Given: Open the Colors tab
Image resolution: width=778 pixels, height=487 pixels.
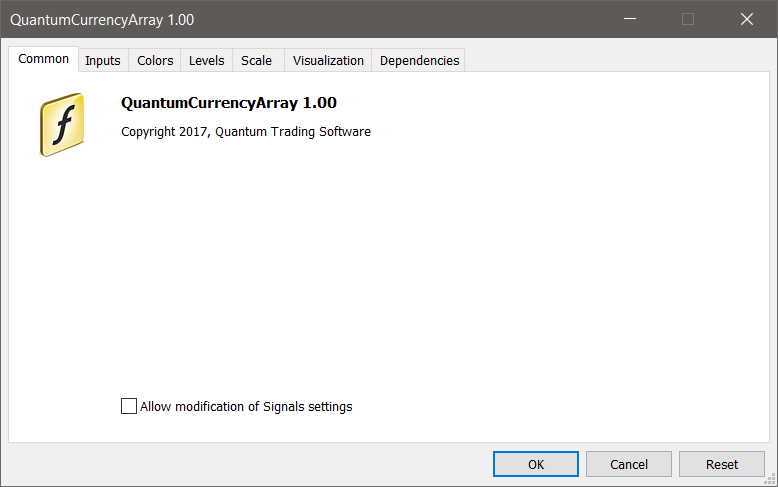Looking at the screenshot, I should click(x=155, y=61).
